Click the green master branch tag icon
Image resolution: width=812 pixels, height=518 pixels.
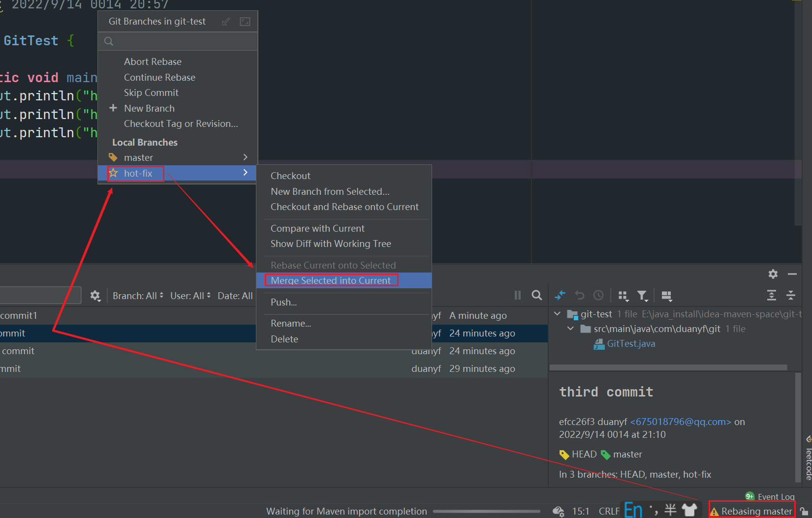tap(606, 455)
